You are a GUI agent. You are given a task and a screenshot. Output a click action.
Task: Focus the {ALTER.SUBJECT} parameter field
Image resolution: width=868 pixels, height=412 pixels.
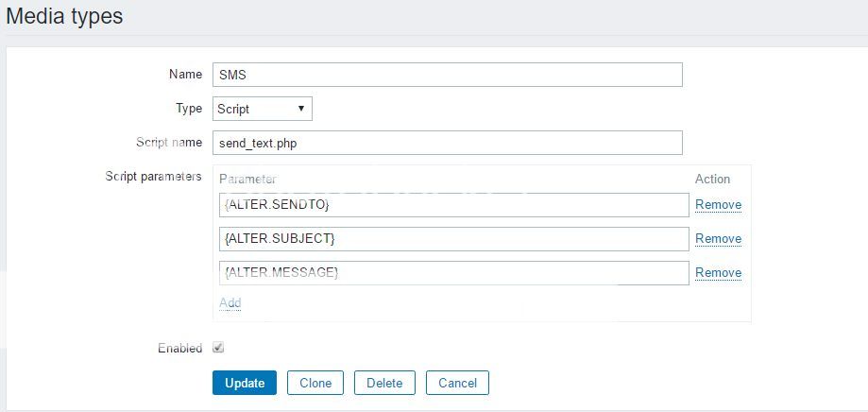pyautogui.click(x=453, y=239)
